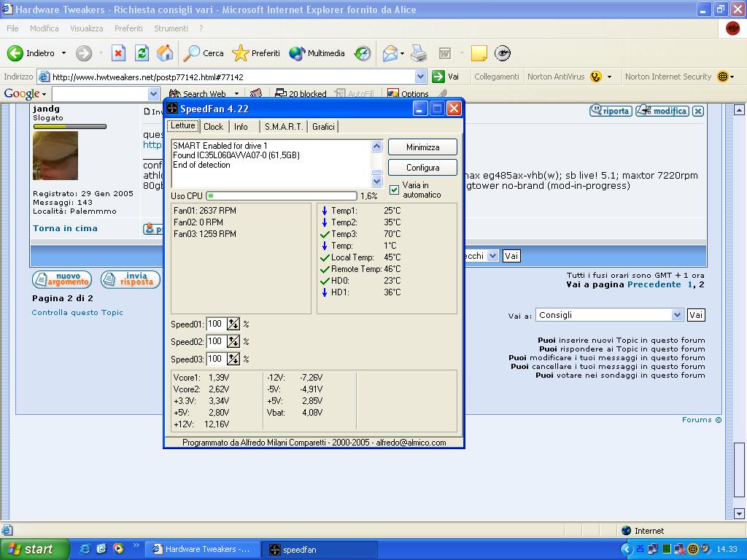The image size is (747, 560).
Task: Click 20 blocked popup blocker icon
Action: pos(281,93)
